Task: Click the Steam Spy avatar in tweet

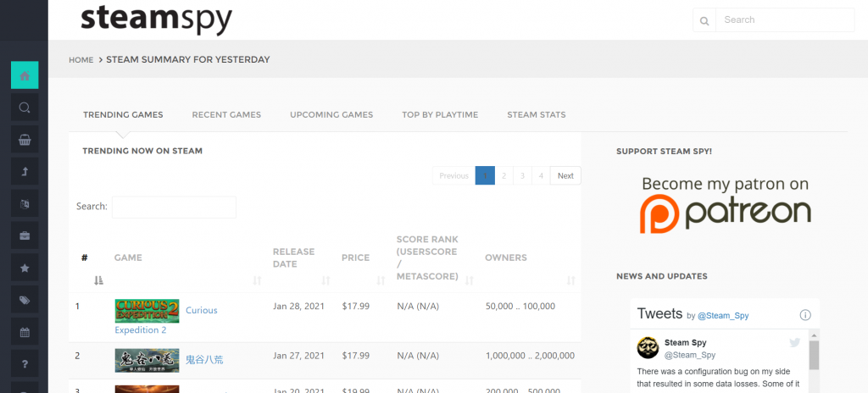Action: (x=648, y=347)
